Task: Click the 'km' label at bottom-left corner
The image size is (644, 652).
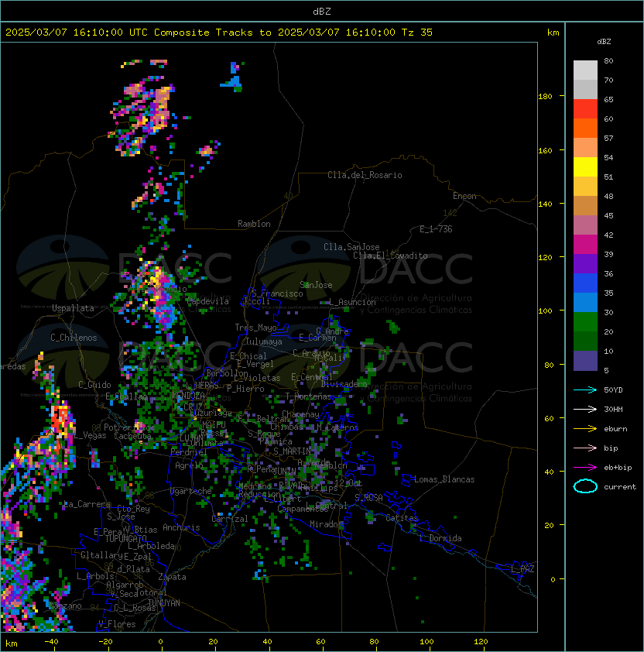Action: pos(12,643)
